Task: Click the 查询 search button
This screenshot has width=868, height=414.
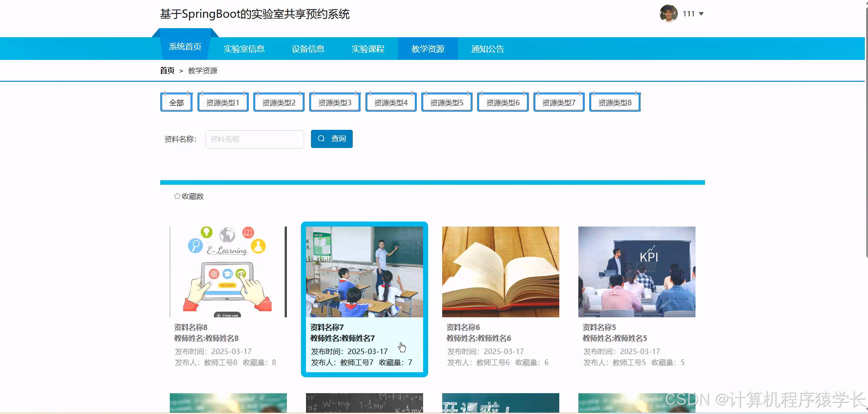Action: [331, 138]
